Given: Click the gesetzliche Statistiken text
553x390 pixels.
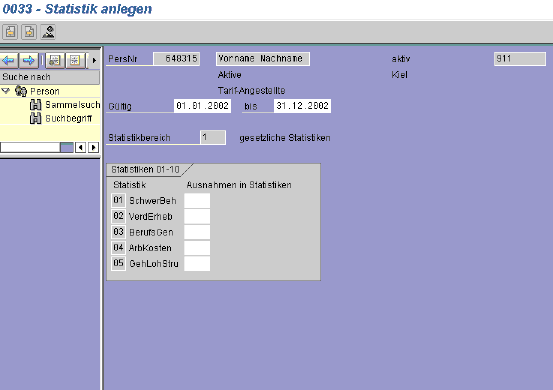Looking at the screenshot, I should coord(285,138).
